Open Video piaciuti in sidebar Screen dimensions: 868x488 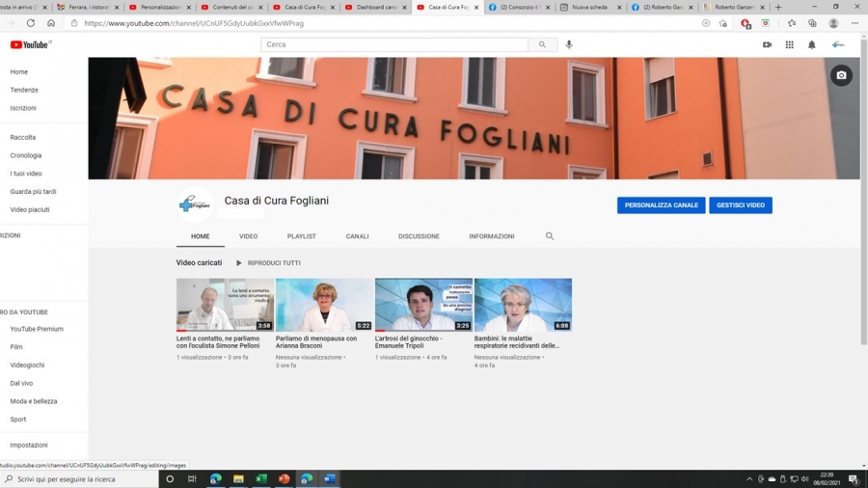tap(30, 209)
